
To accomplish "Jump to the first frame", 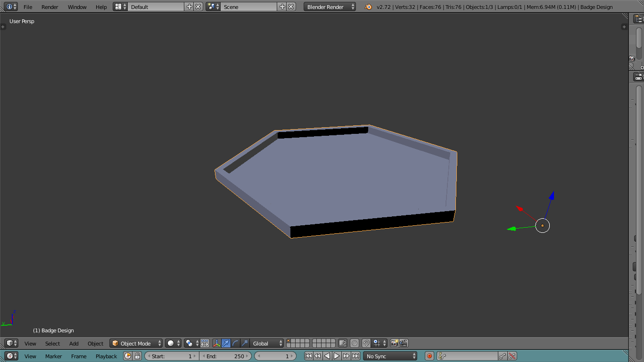I will [308, 356].
